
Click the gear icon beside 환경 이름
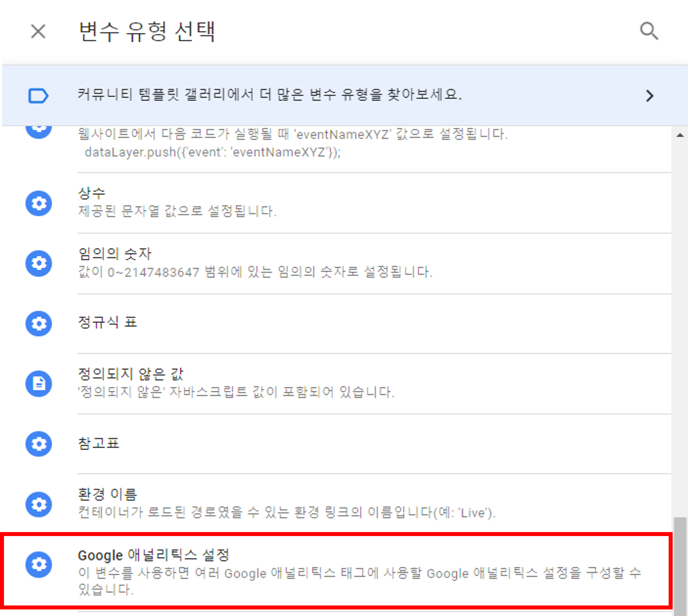(39, 504)
